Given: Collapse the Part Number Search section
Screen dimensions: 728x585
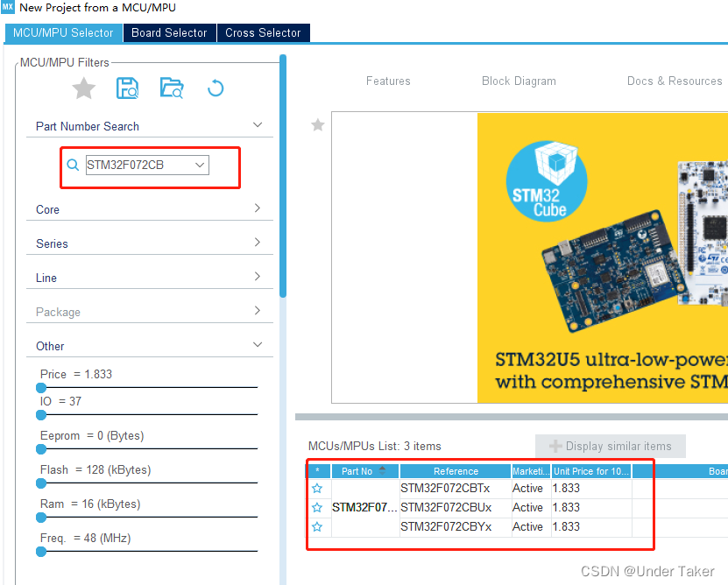Looking at the screenshot, I should 258,125.
